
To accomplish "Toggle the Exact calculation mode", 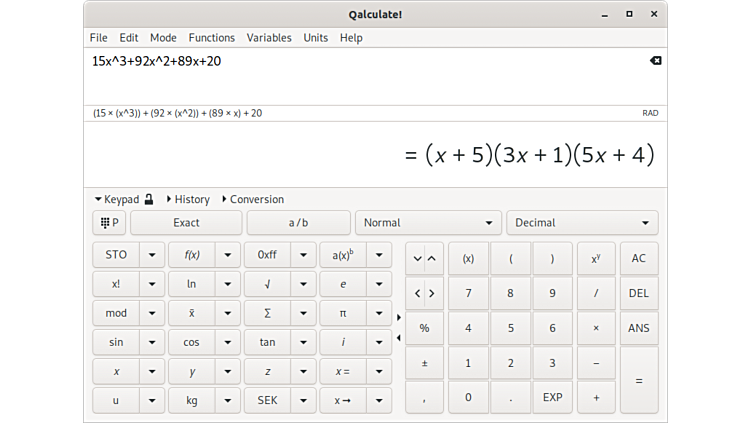I will tap(186, 223).
